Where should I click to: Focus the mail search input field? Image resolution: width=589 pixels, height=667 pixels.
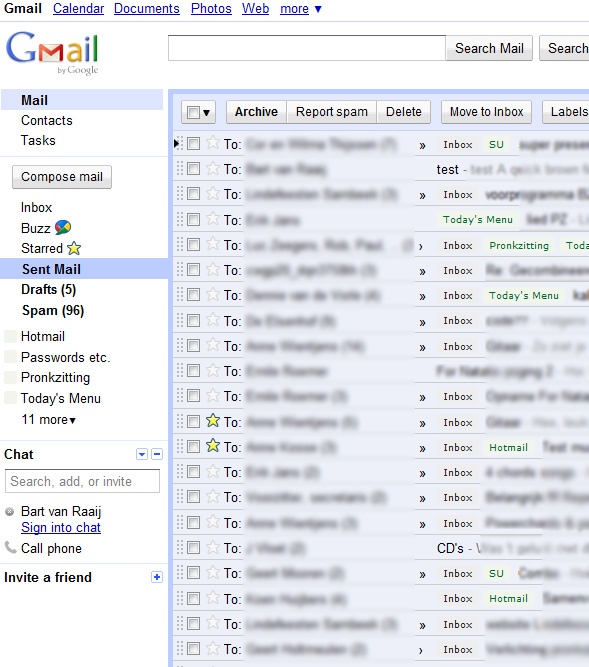pos(307,48)
